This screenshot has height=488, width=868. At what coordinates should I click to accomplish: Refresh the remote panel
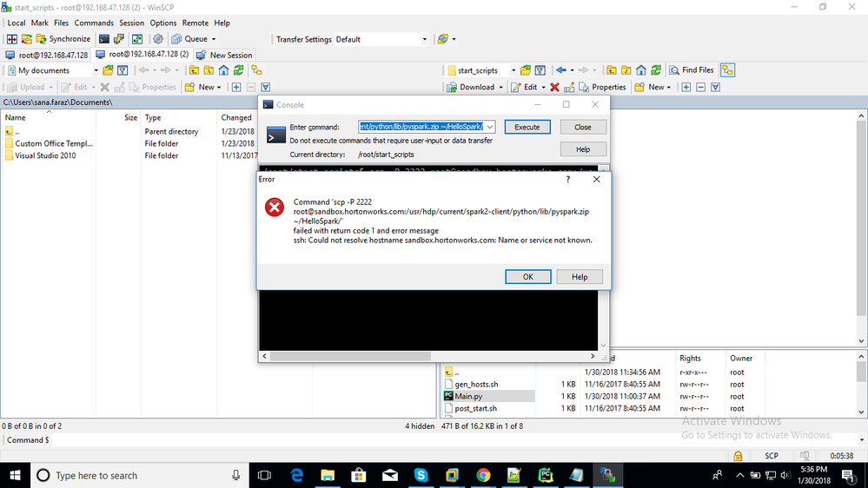656,70
